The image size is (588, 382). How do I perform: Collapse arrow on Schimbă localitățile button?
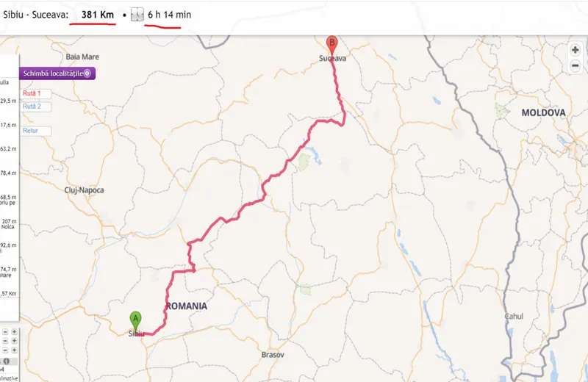(x=87, y=73)
